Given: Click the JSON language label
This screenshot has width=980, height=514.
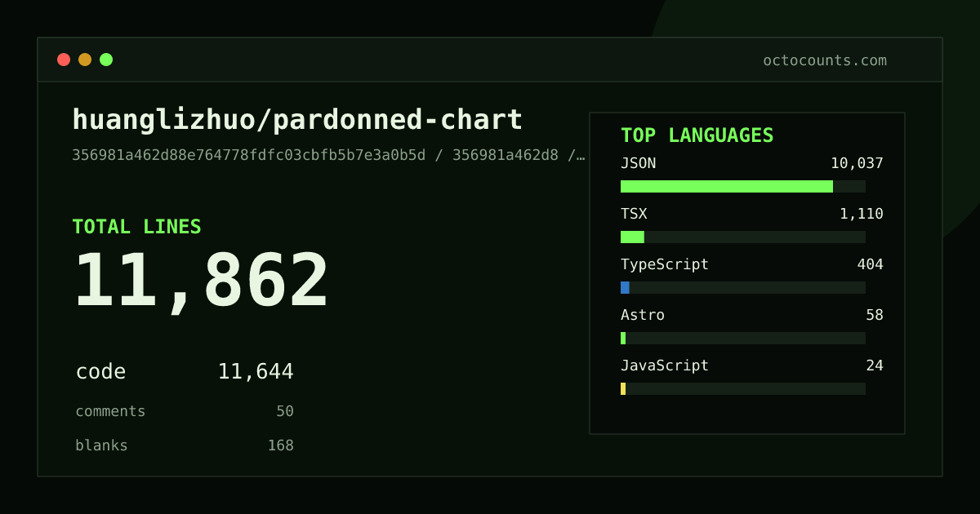Looking at the screenshot, I should tap(638, 163).
